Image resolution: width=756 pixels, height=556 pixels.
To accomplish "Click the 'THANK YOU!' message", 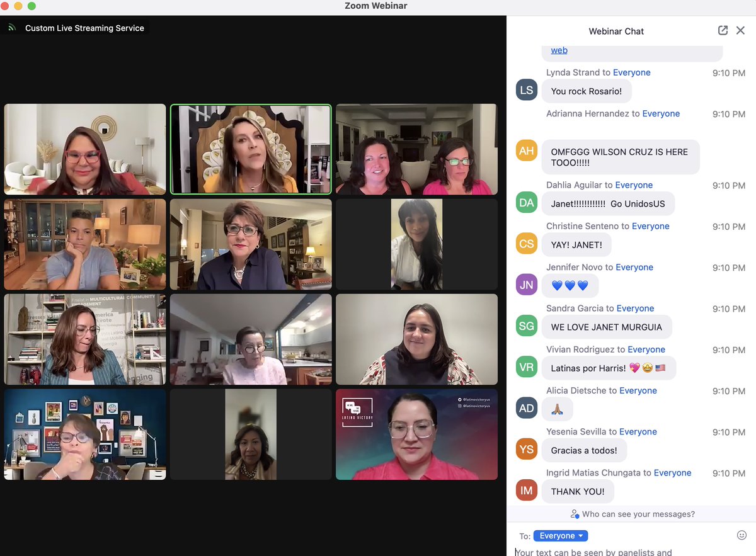I will [x=578, y=491].
